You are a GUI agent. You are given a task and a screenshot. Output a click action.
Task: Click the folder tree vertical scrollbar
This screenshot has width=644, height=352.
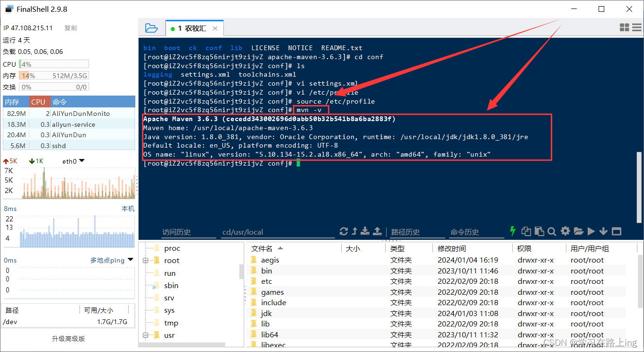tap(242, 272)
